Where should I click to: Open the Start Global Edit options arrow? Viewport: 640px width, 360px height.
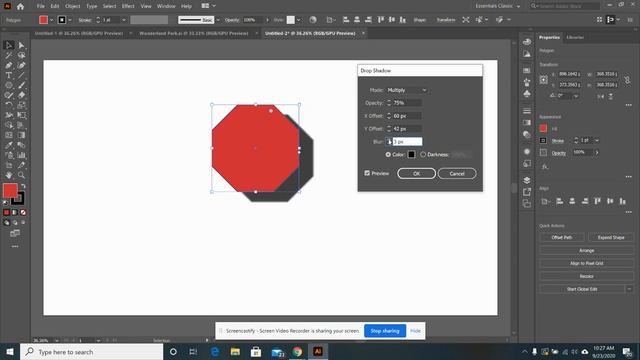point(629,289)
